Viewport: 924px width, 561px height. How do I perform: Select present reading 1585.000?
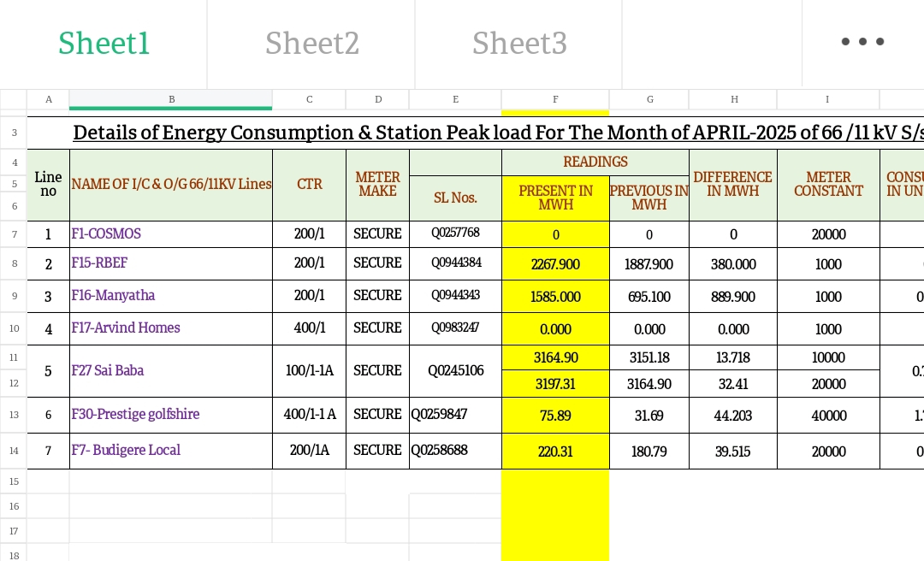coord(555,297)
